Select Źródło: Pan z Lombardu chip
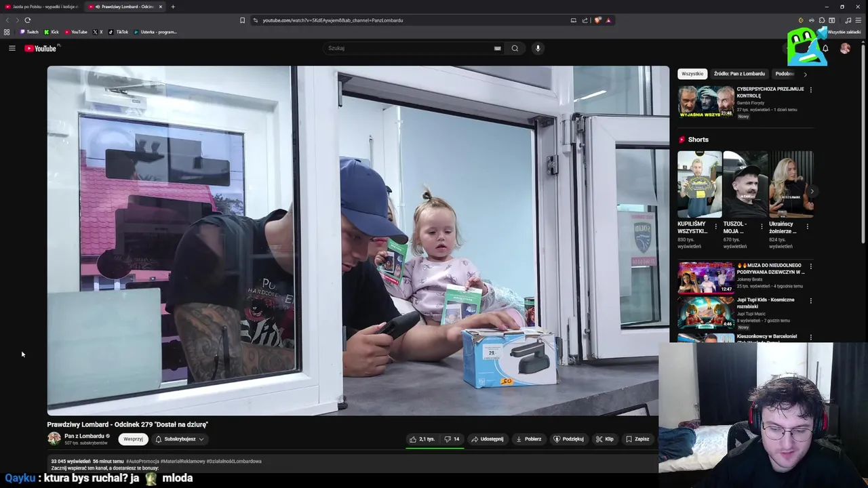Image resolution: width=868 pixels, height=488 pixels. tap(739, 74)
